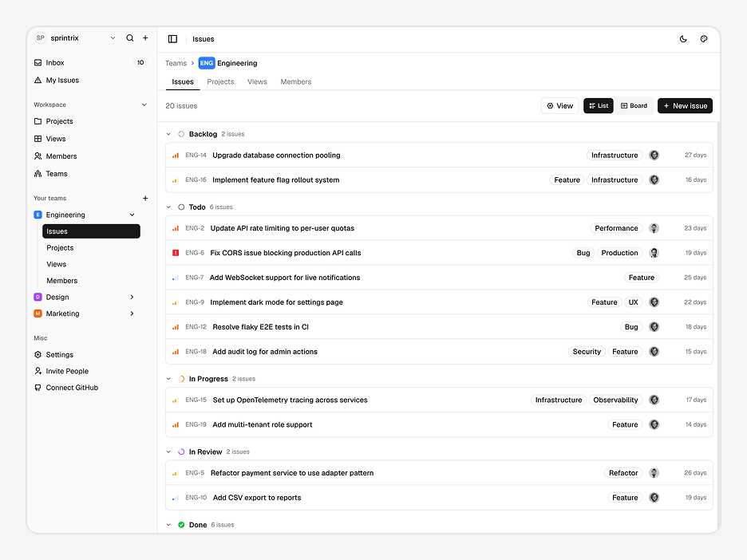Image resolution: width=747 pixels, height=560 pixels.
Task: Toggle the sidebar panel icon
Action: 173,39
